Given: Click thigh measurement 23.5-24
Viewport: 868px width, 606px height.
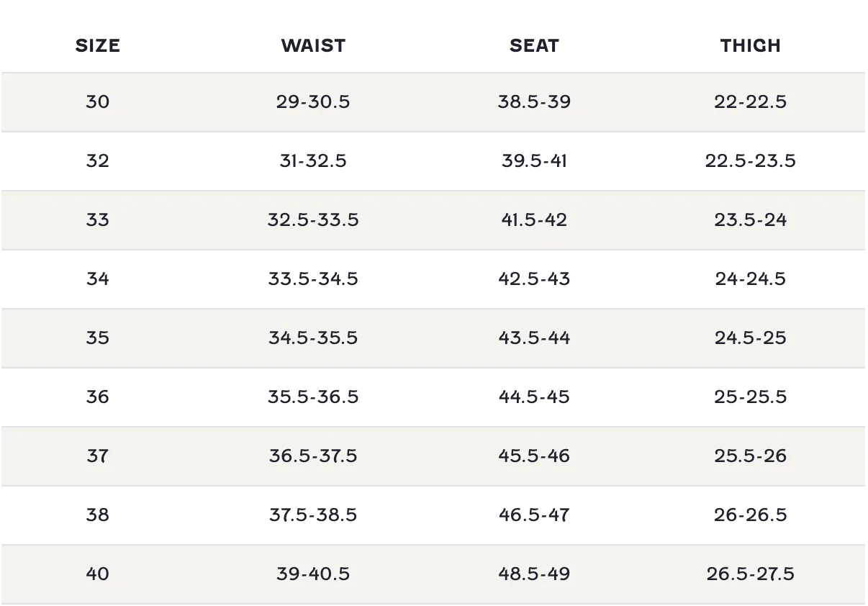Looking at the screenshot, I should pos(750,220).
